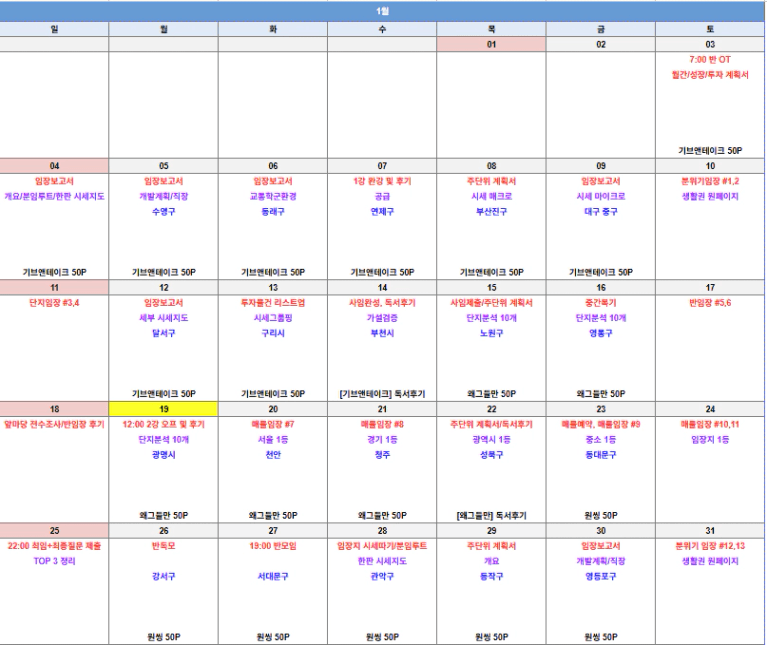Click the '1월' month header
This screenshot has width=767, height=645.
coord(383,11)
